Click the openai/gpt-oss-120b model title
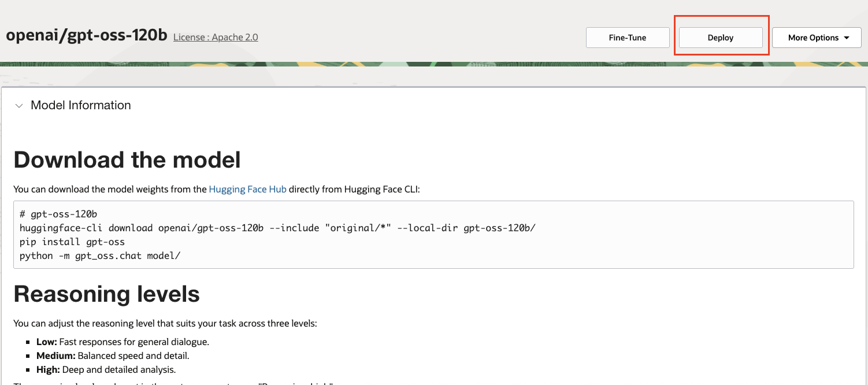 pyautogui.click(x=87, y=36)
